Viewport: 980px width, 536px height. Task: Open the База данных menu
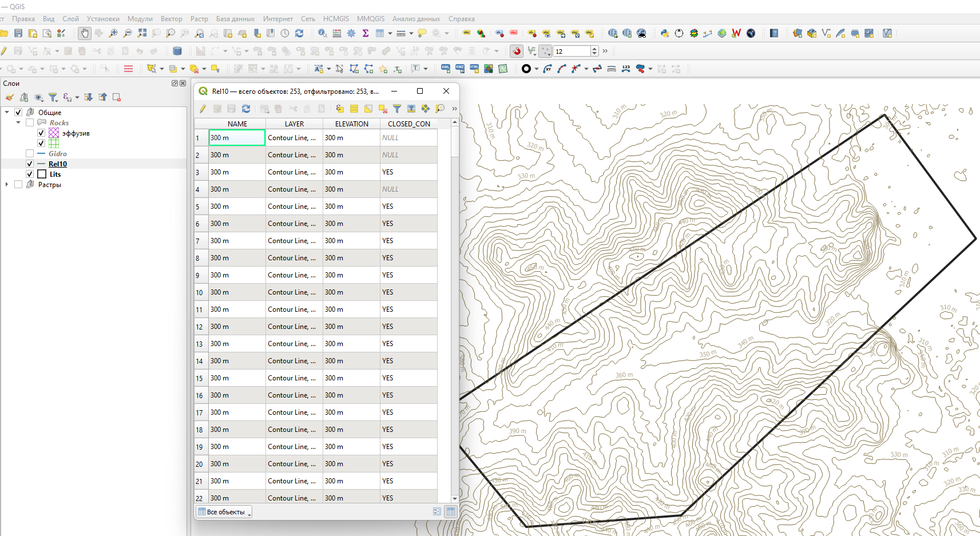(235, 19)
